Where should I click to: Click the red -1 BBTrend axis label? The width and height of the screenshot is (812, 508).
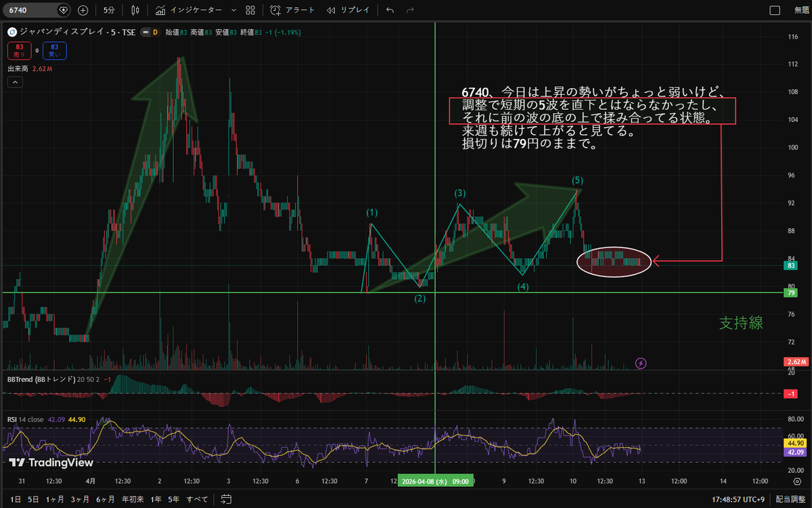pos(790,394)
